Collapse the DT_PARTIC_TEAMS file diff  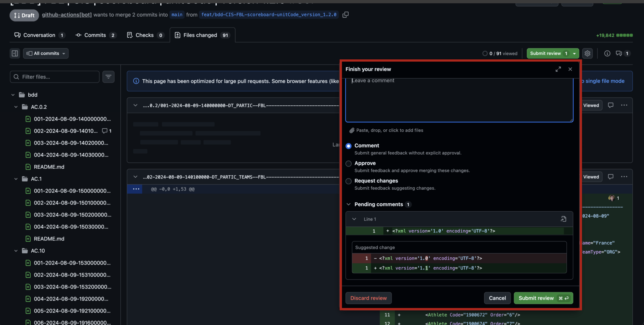135,177
